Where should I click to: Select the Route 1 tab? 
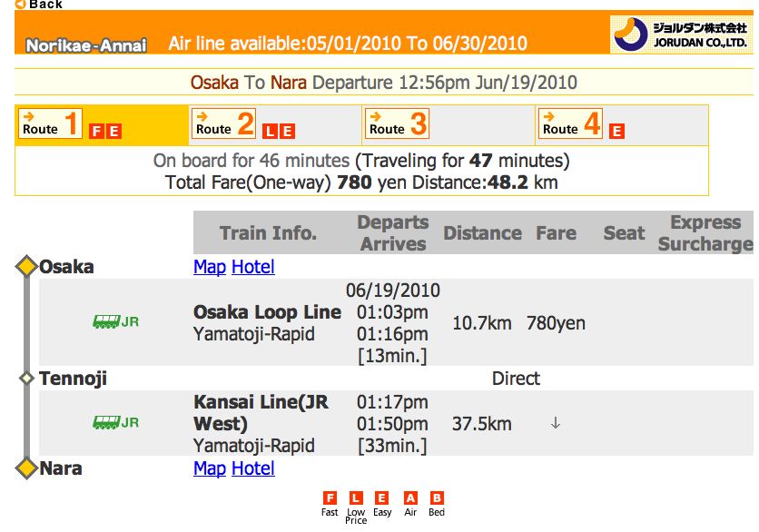pos(50,124)
